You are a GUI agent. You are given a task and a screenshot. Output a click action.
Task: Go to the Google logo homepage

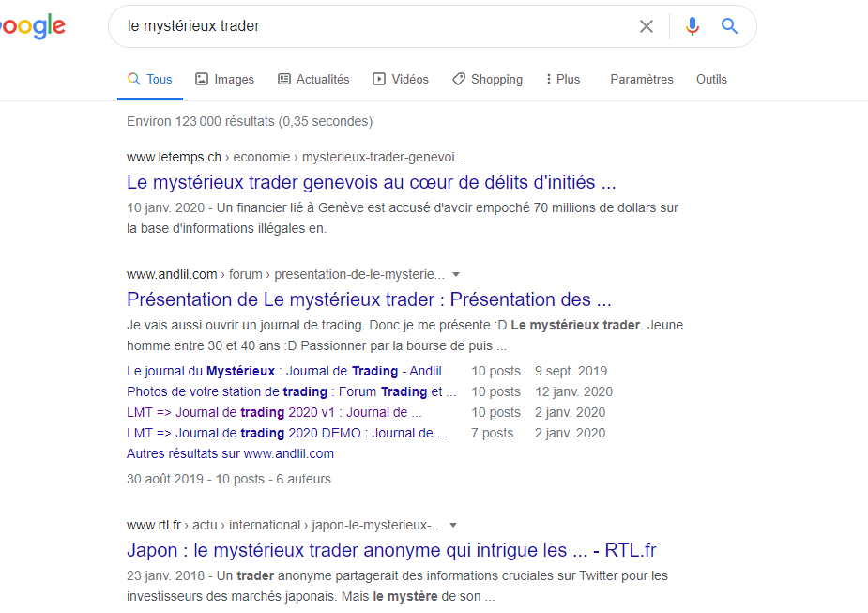click(x=33, y=26)
